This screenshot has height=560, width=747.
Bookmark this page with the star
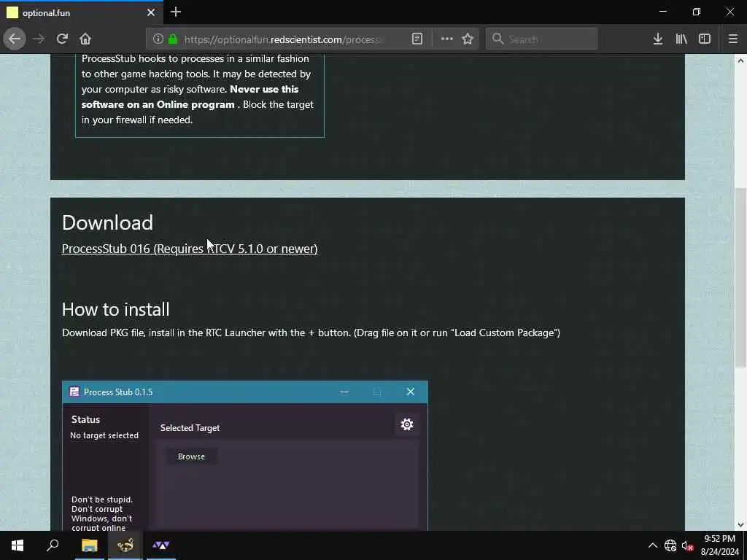pos(468,39)
